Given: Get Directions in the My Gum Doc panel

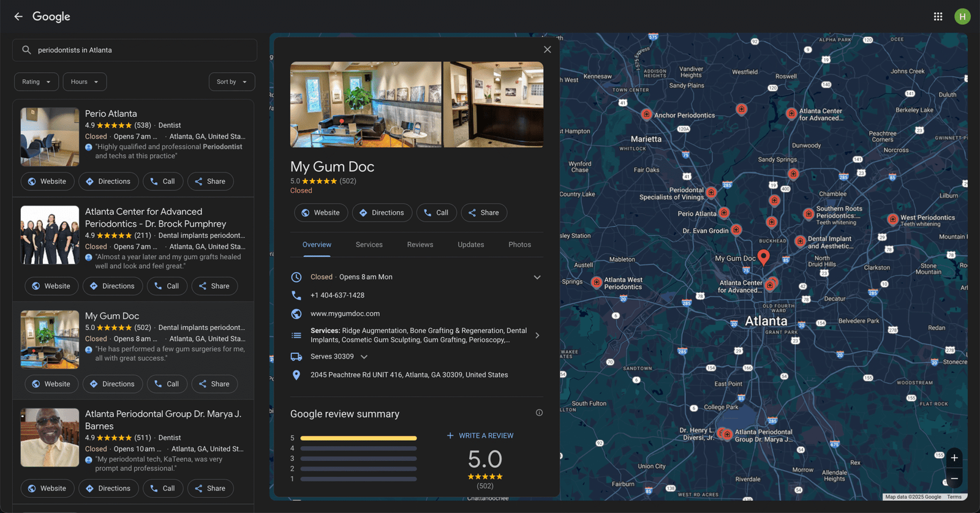Looking at the screenshot, I should [382, 213].
